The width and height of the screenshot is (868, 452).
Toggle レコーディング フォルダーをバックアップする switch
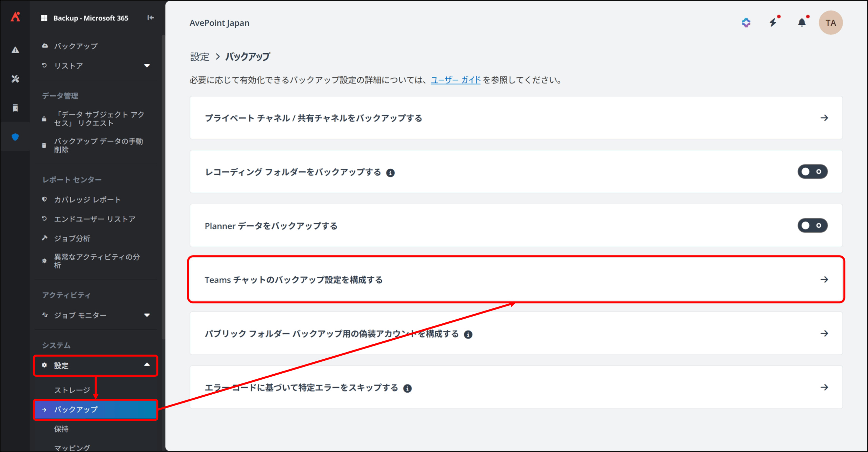(x=812, y=172)
